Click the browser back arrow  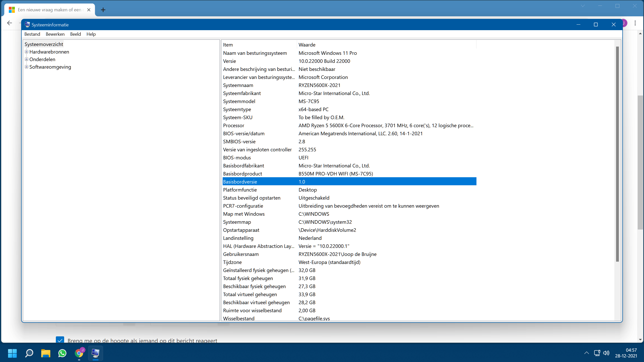(10, 23)
